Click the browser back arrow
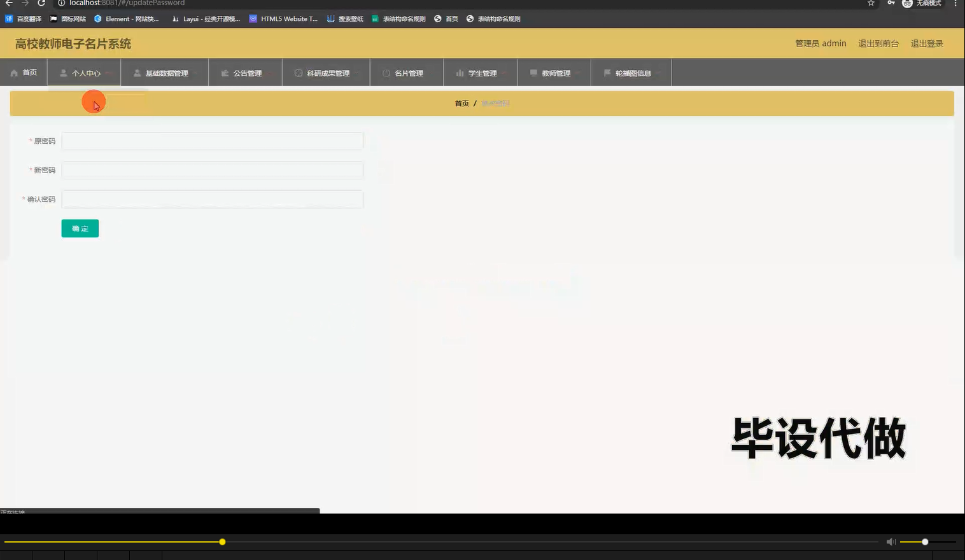The height and width of the screenshot is (560, 965). 8,3
